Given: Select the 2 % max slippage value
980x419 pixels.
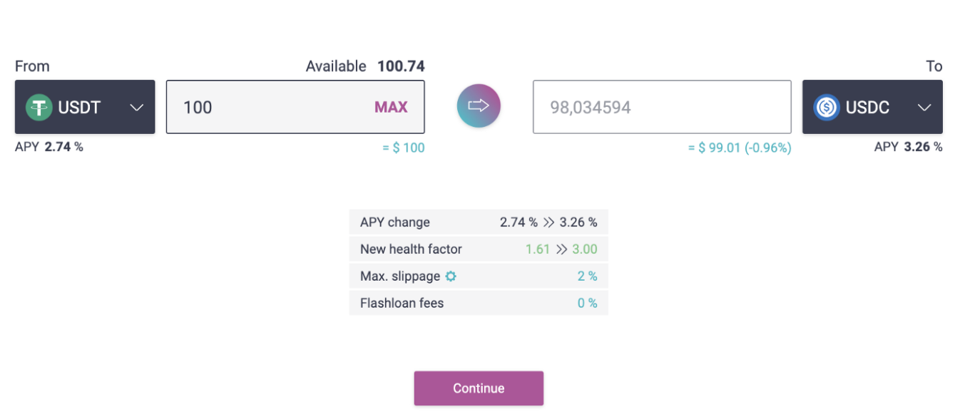Looking at the screenshot, I should tap(587, 276).
